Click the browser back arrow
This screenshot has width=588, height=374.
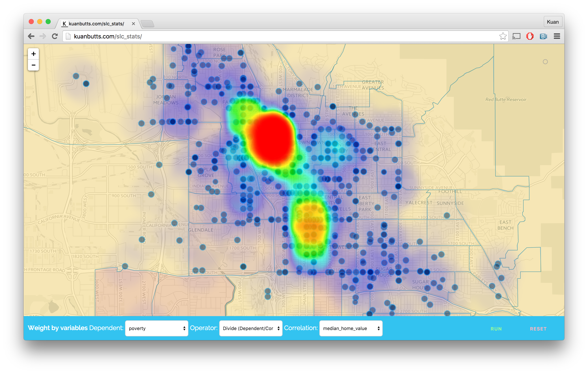(x=31, y=36)
